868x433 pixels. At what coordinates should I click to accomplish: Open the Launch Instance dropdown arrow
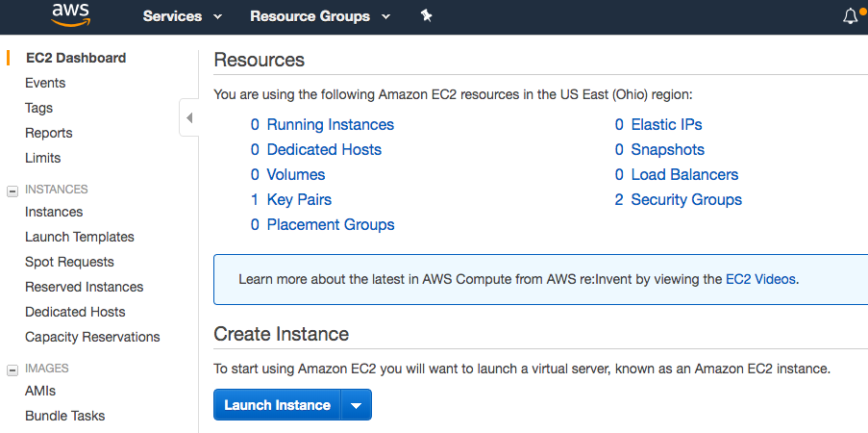tap(356, 405)
